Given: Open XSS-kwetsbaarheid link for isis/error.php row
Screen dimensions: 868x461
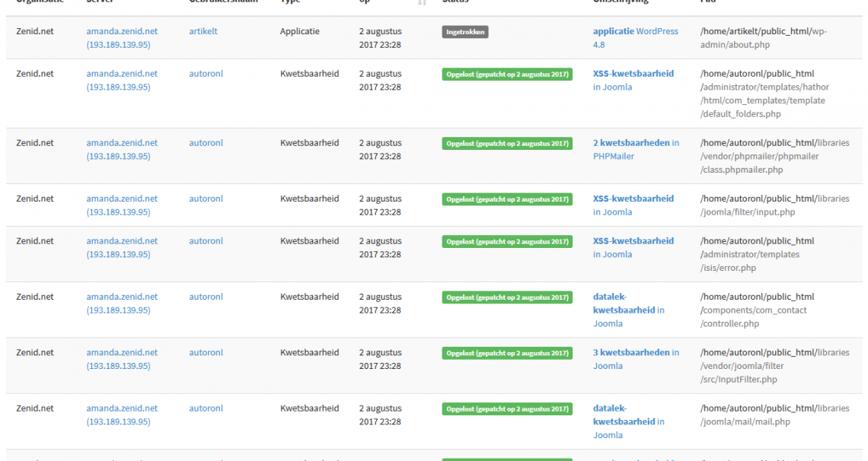Looking at the screenshot, I should pyautogui.click(x=633, y=248).
